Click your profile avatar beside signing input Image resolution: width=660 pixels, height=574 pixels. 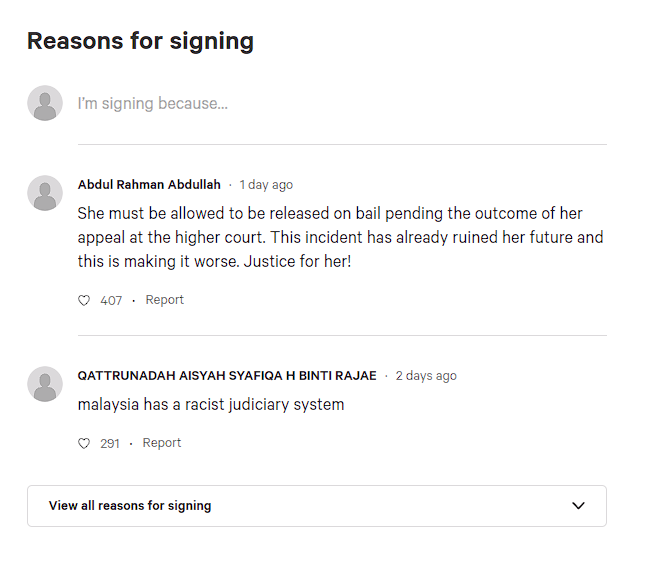(45, 103)
